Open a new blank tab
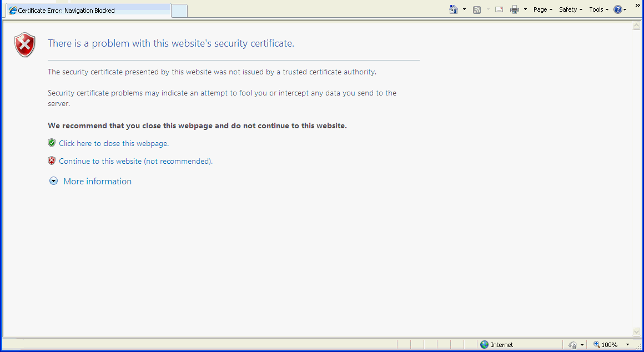This screenshot has width=644, height=352. (x=179, y=11)
